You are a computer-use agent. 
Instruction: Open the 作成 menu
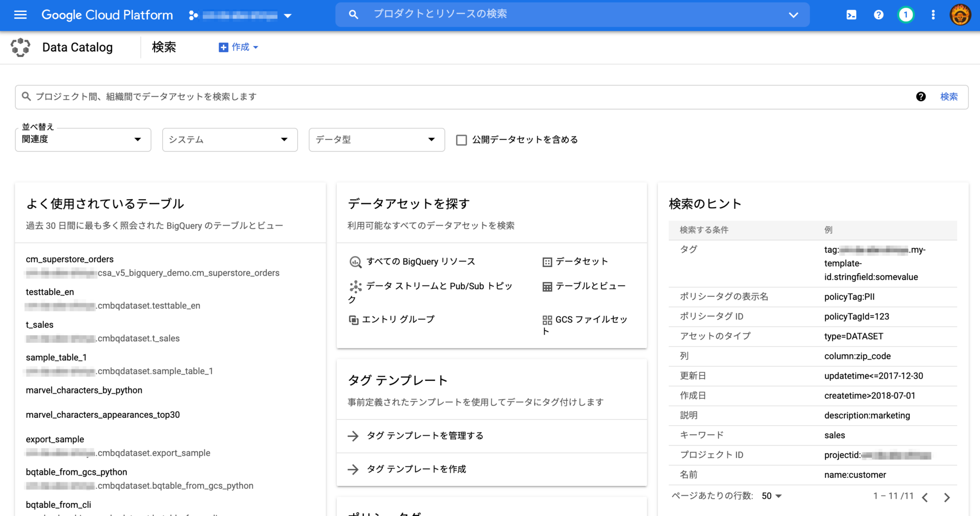(x=238, y=47)
